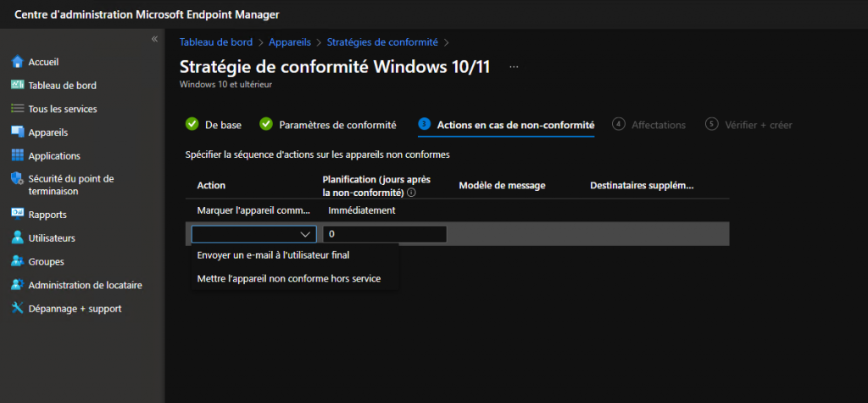Open Tous les services in sidebar
Viewport: 868px width, 403px height.
pyautogui.click(x=63, y=109)
